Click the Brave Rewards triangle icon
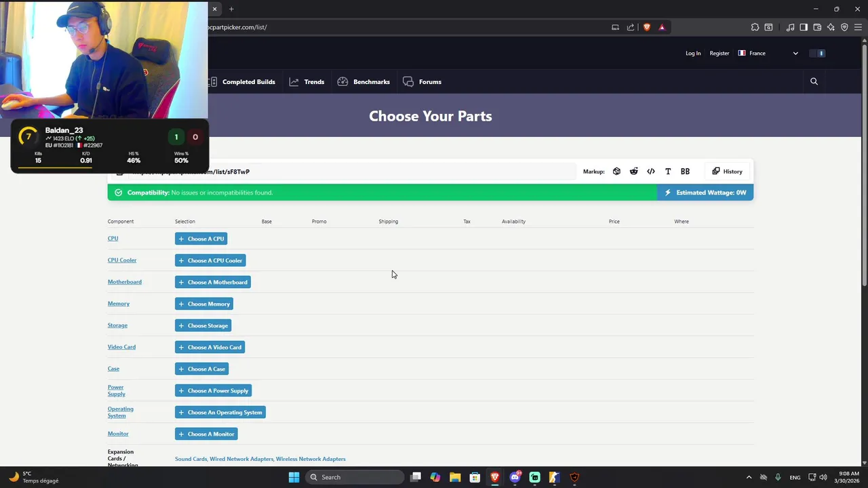This screenshot has height=488, width=868. [x=662, y=27]
